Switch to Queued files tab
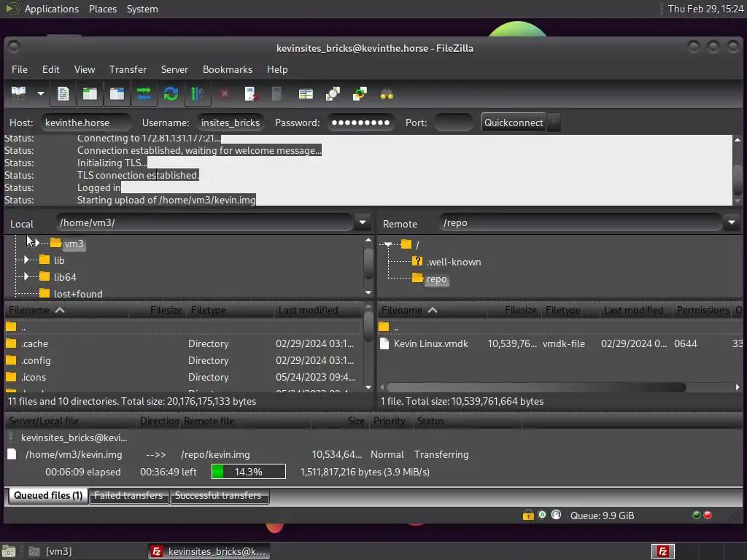This screenshot has height=560, width=747. (48, 496)
